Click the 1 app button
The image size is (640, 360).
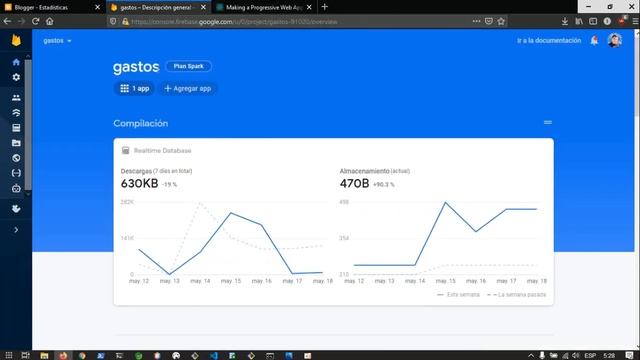pos(135,89)
